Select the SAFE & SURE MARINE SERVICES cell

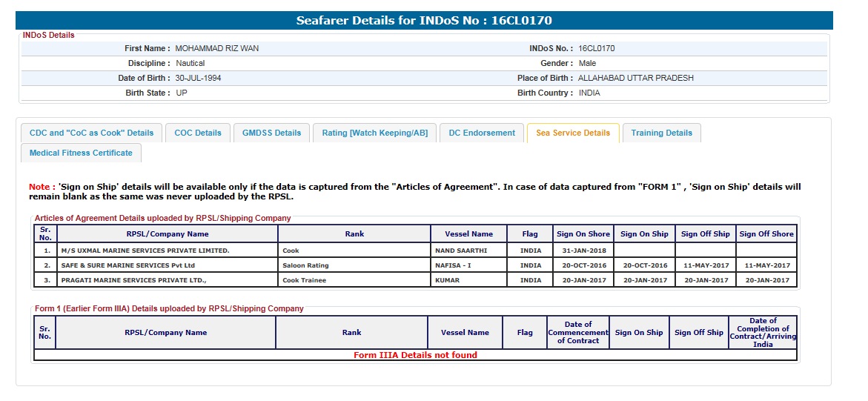pyautogui.click(x=128, y=265)
